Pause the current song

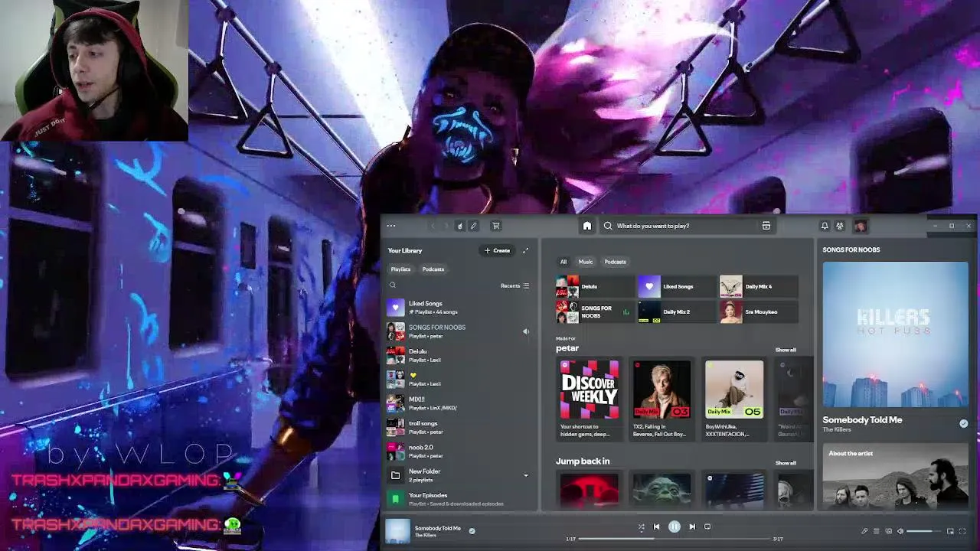click(x=675, y=527)
